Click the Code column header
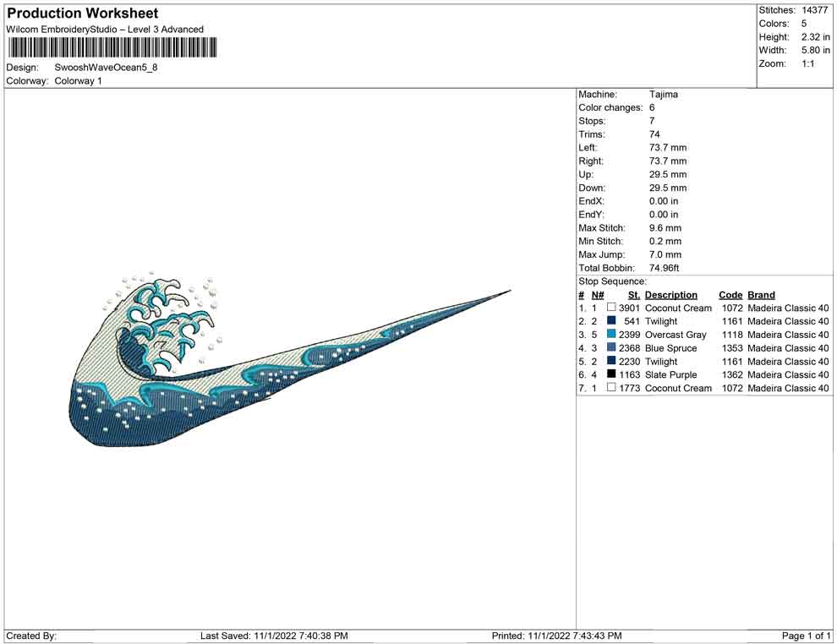 pos(730,294)
